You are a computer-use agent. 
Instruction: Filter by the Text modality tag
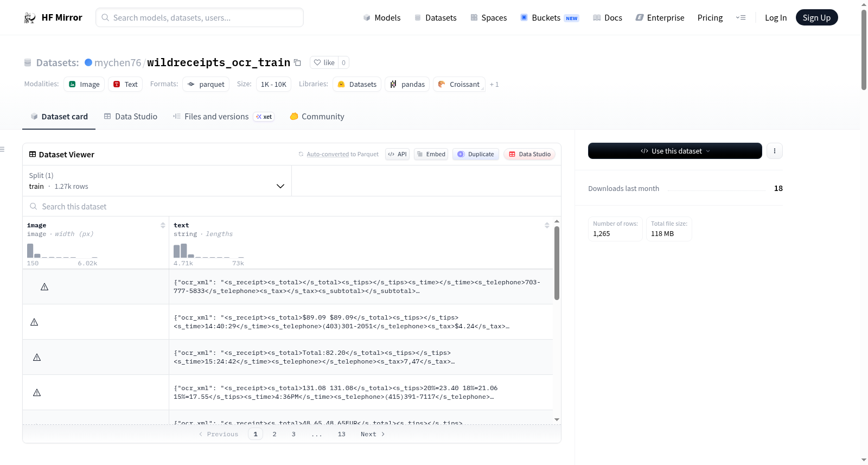(x=125, y=84)
